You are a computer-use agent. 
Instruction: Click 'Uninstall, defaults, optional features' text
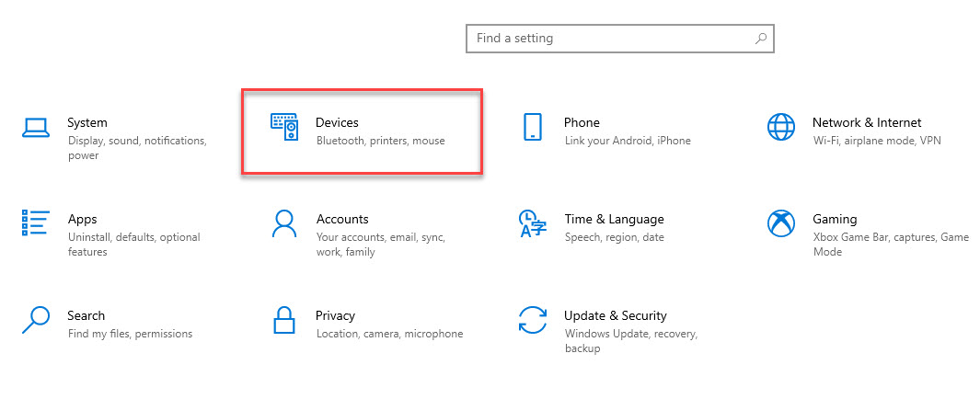click(133, 245)
